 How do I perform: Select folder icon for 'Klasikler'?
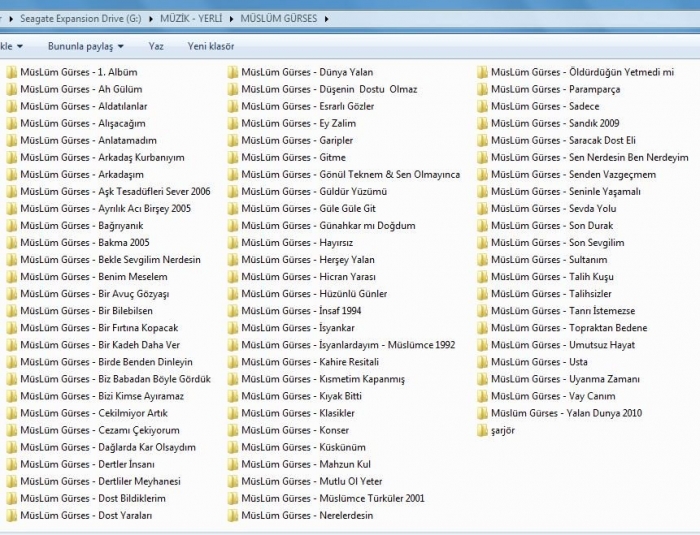tap(233, 414)
